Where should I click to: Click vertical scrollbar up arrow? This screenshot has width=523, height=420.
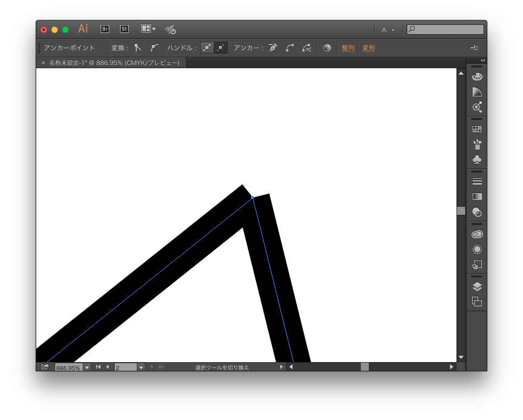[461, 73]
